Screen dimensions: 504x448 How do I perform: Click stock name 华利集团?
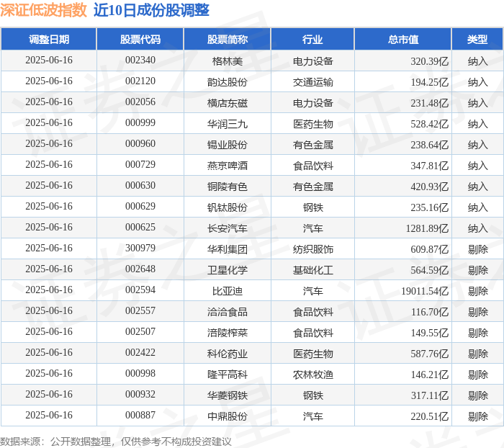[x=228, y=249]
